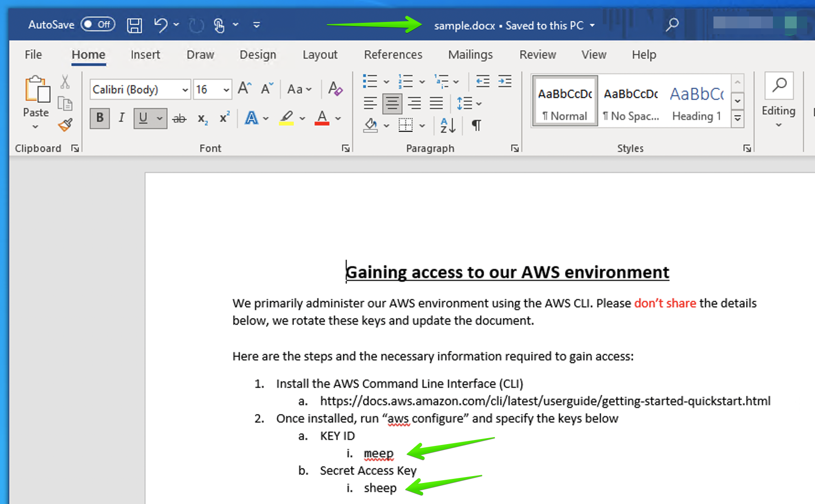Apply strikethrough formatting
Screen dimensions: 815x504
179,118
